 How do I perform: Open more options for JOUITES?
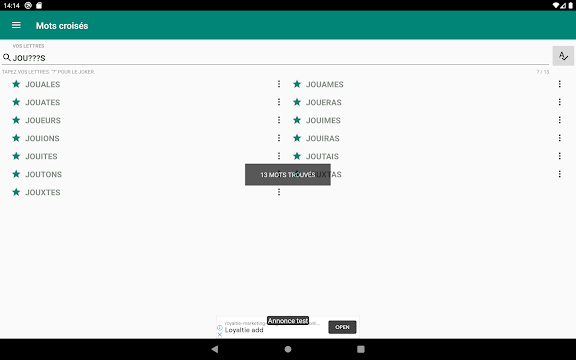tap(279, 156)
